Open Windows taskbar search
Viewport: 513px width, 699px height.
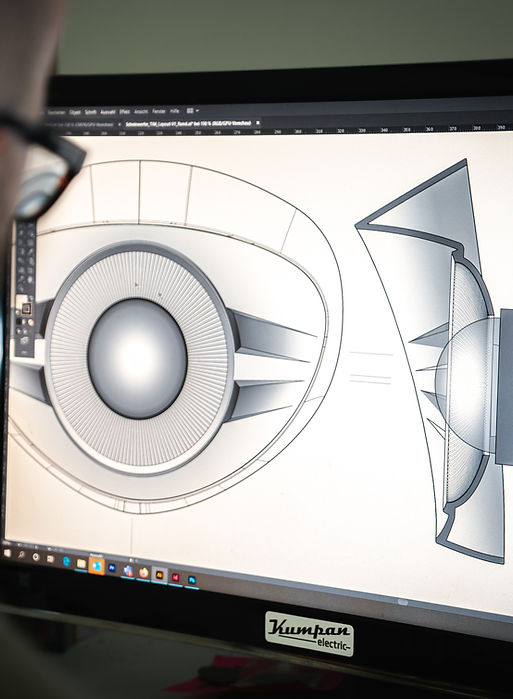21,555
